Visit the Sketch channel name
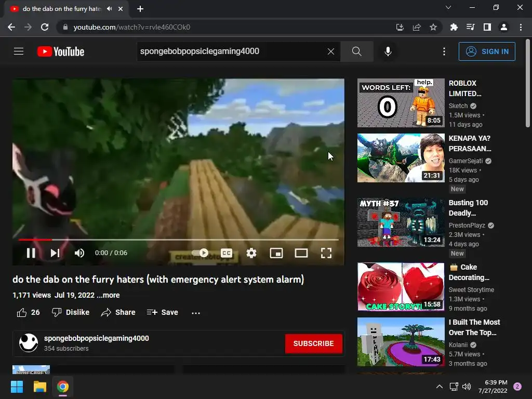532x399 pixels. pyautogui.click(x=458, y=106)
